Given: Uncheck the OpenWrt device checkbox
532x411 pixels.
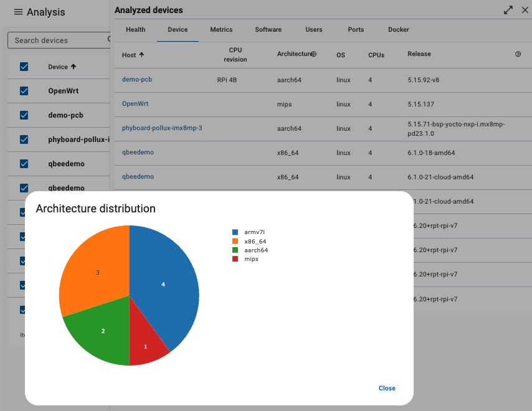Looking at the screenshot, I should pos(23,91).
